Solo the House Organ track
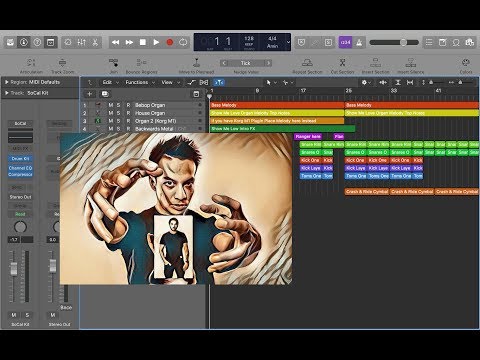The height and width of the screenshot is (360, 480). pyautogui.click(x=118, y=113)
